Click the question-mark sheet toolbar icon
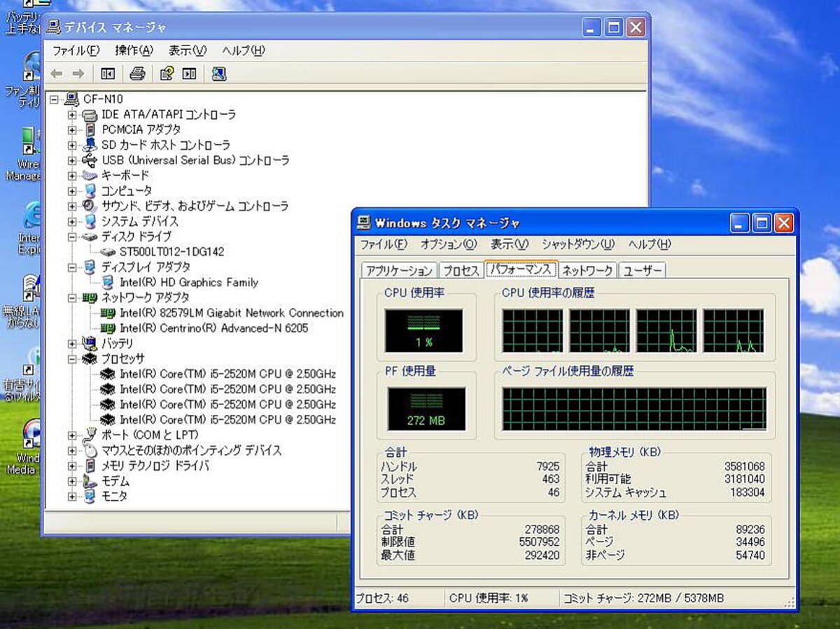The width and height of the screenshot is (840, 629). [167, 73]
